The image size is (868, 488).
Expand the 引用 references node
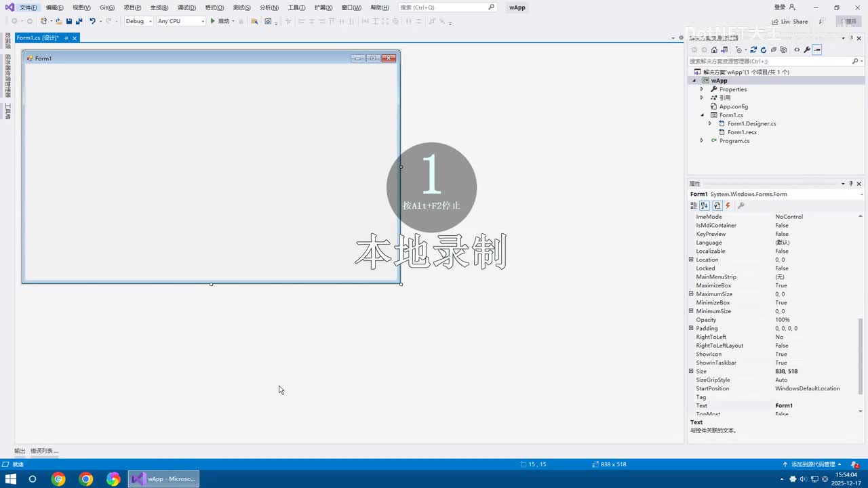click(x=702, y=98)
